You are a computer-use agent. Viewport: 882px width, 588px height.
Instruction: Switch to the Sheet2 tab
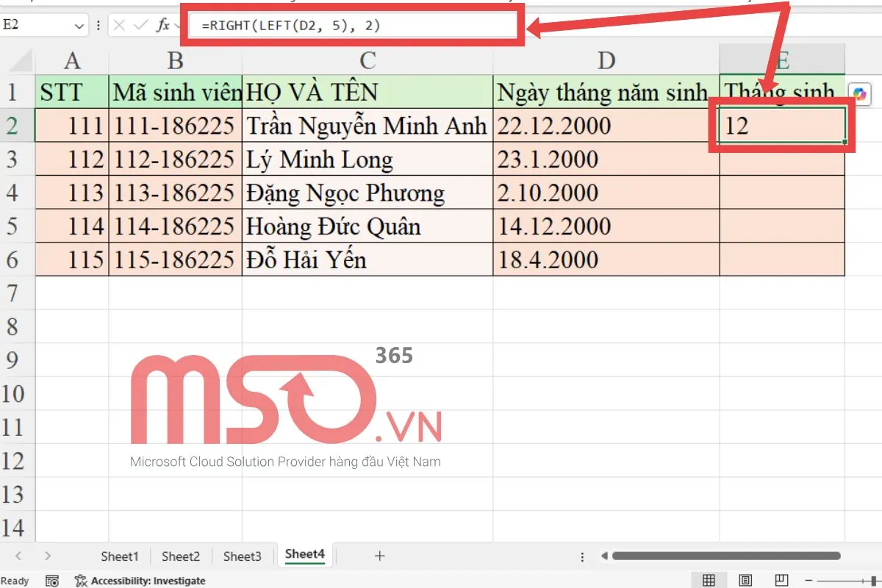(x=180, y=556)
